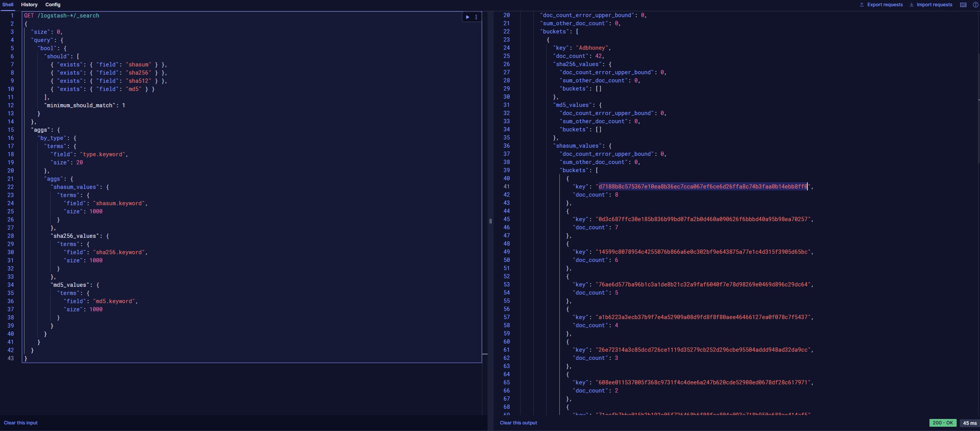Clear this input link
The height and width of the screenshot is (431, 980).
point(21,423)
